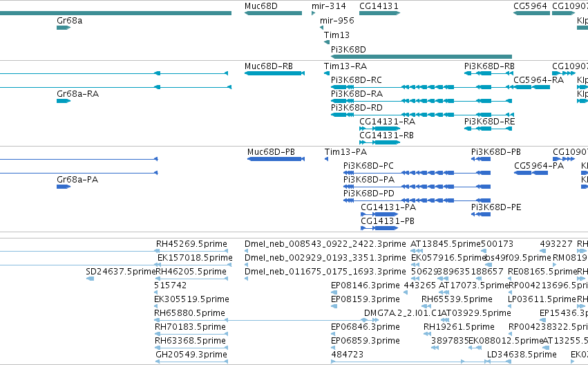This screenshot has height=365, width=588.
Task: Click the GH20549.3prime EST label
Action: 191,355
